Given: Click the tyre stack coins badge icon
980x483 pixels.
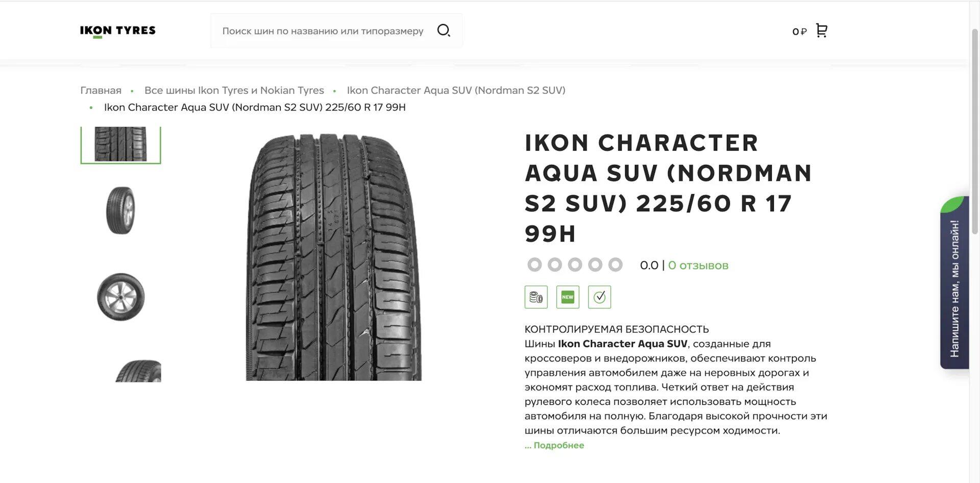Looking at the screenshot, I should tap(536, 297).
